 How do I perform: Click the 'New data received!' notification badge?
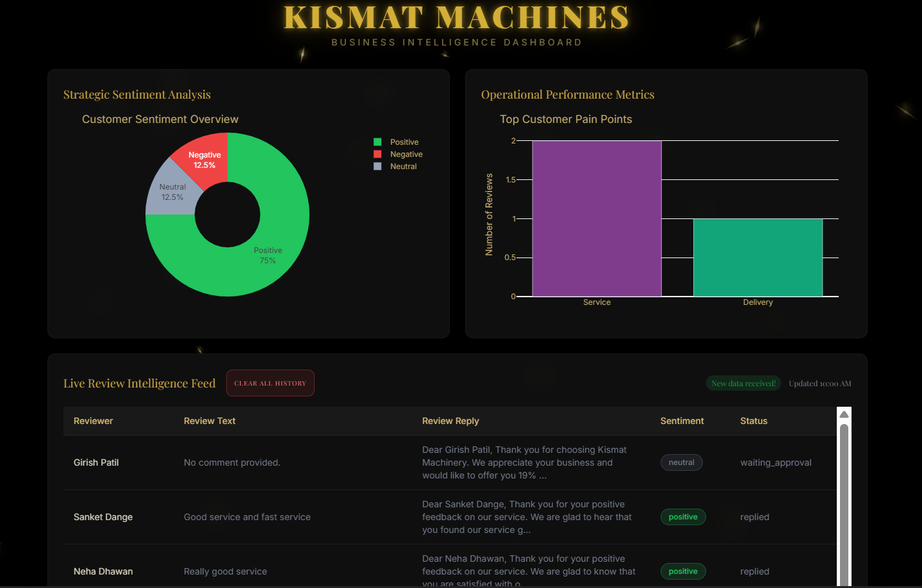pos(743,383)
